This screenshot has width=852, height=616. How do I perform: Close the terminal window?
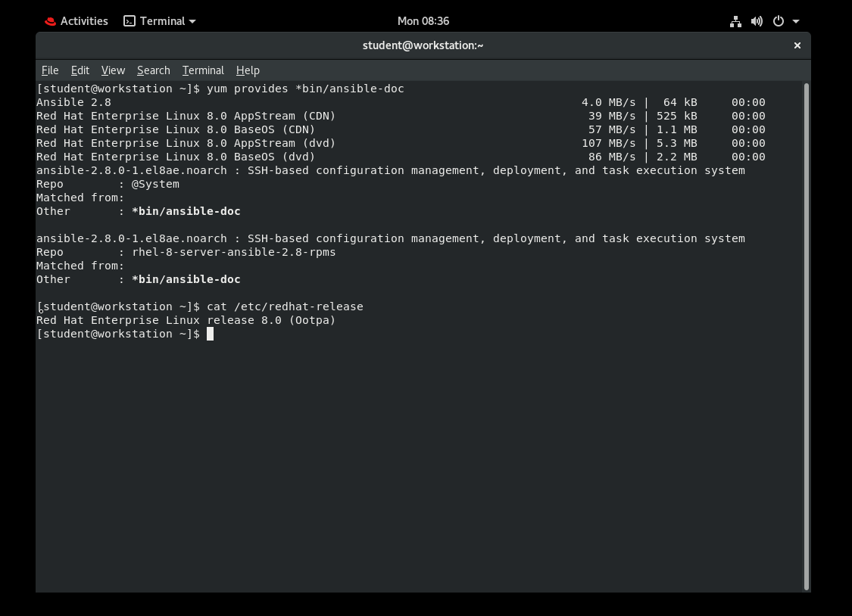coord(797,45)
